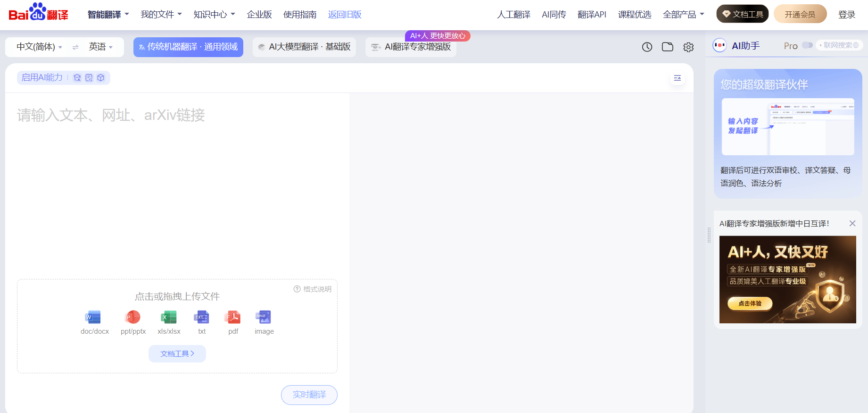This screenshot has width=868, height=413.
Task: Click the ppt/pptx upload icon
Action: coord(133,317)
